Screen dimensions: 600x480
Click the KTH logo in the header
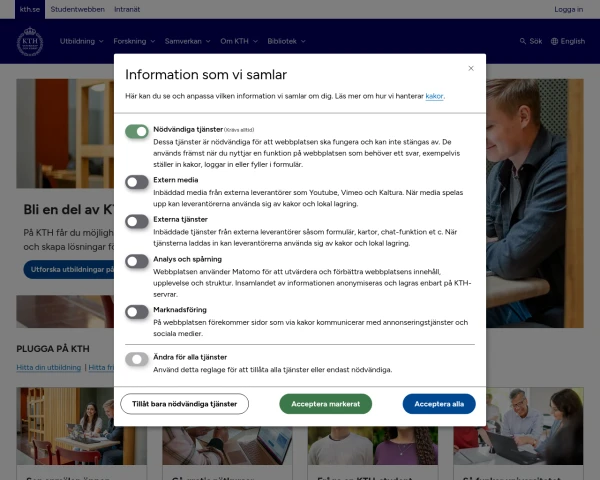click(30, 41)
